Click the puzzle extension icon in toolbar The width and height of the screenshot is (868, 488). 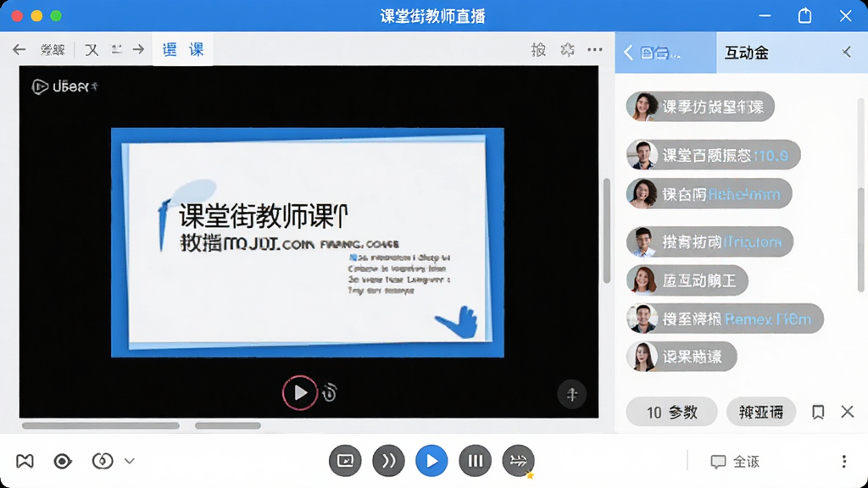point(567,50)
